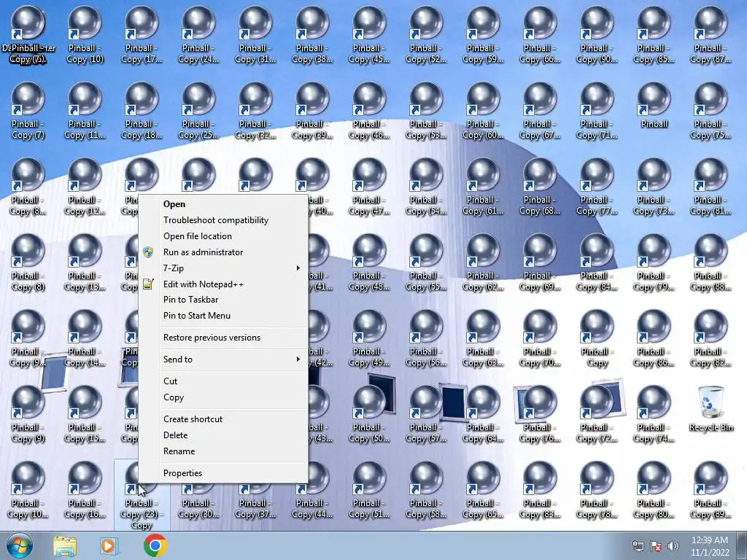The image size is (747, 560).
Task: Select the shortcut named just Pinball
Action: pyautogui.click(x=654, y=106)
